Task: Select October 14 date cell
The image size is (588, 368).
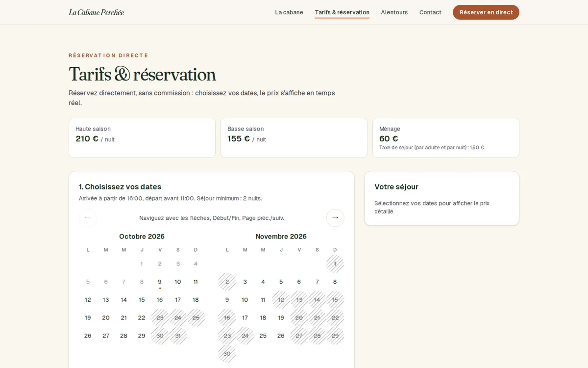Action: coord(124,300)
